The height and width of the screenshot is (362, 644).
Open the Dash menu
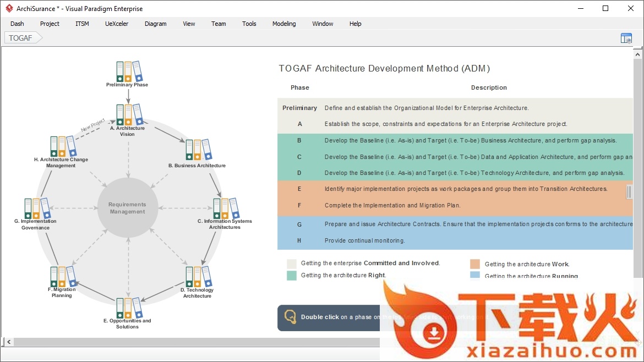(x=17, y=24)
